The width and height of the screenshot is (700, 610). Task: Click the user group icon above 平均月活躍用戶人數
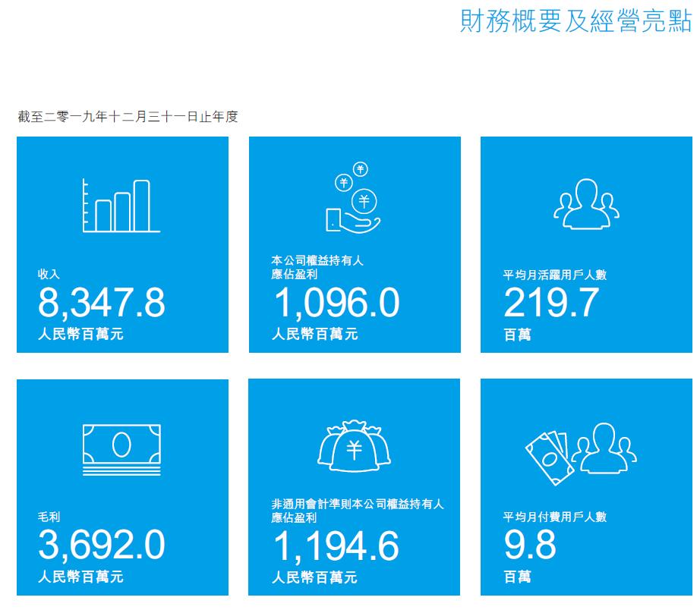(586, 204)
